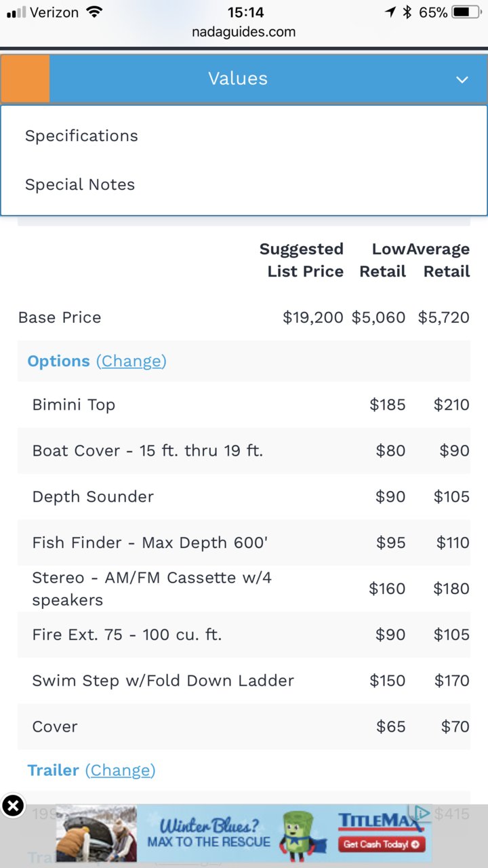The height and width of the screenshot is (868, 488).
Task: Tap the location arrow icon in the status bar
Action: point(390,12)
